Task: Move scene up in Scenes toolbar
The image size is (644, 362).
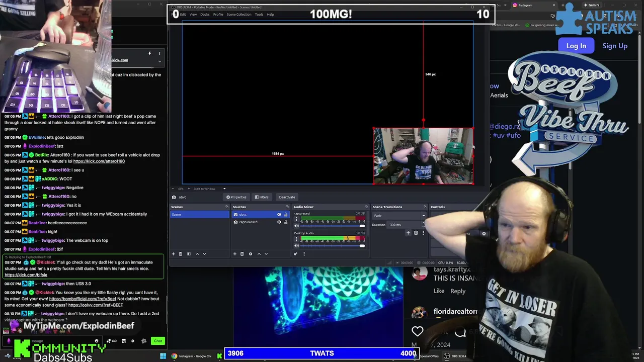Action: [197, 254]
